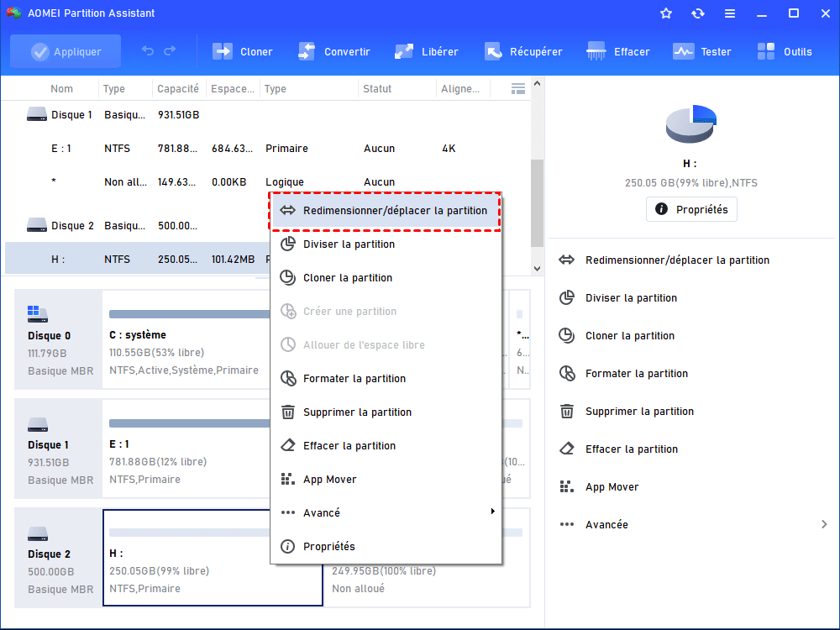
Task: Select Disque 2 in the disk map
Action: click(59, 558)
